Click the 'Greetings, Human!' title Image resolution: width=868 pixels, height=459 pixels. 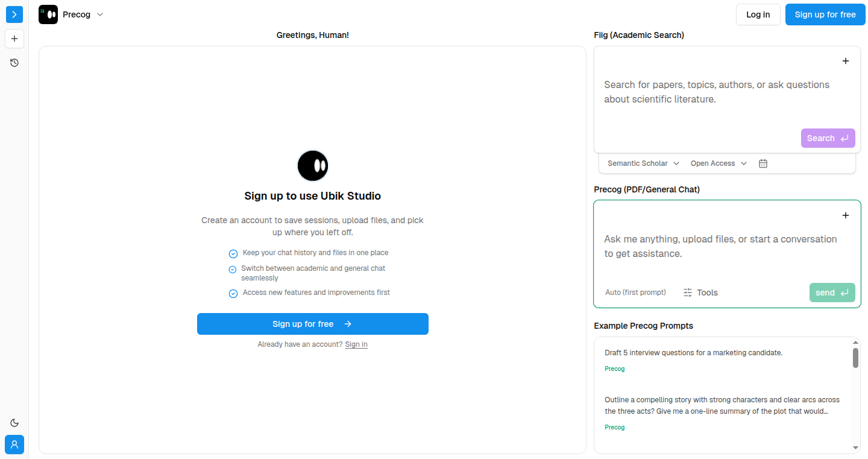[313, 35]
